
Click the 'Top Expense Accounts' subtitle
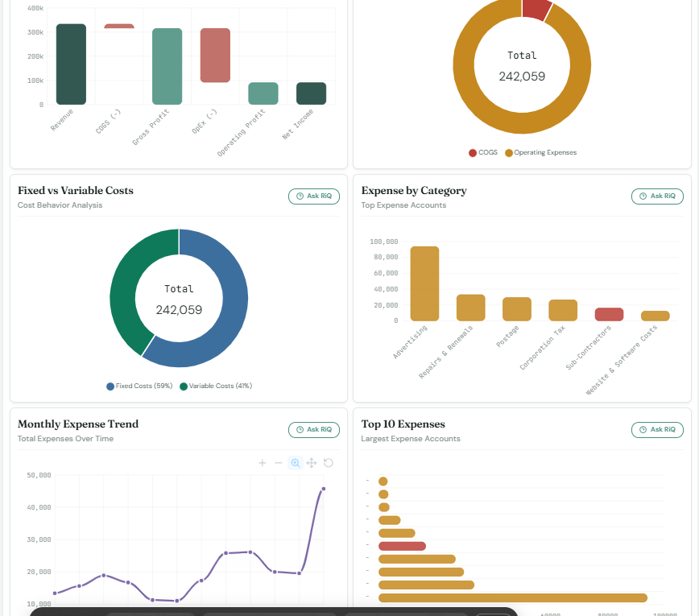tap(403, 205)
